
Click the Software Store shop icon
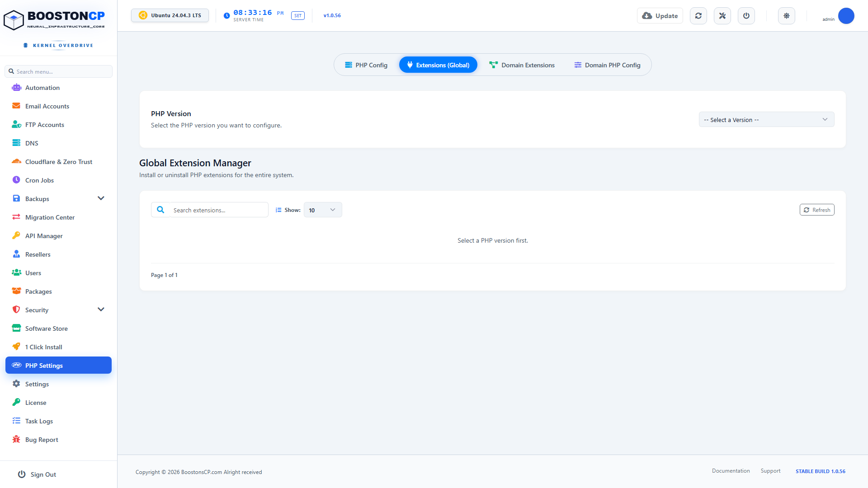pyautogui.click(x=16, y=328)
